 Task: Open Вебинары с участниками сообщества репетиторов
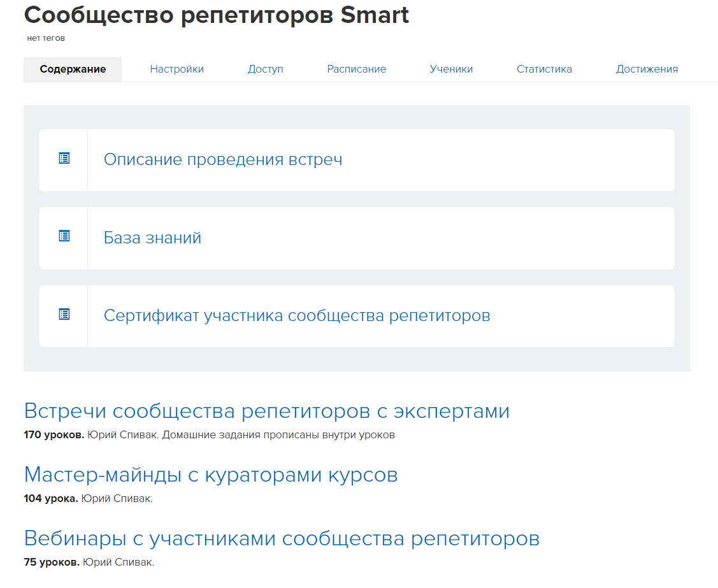282,538
